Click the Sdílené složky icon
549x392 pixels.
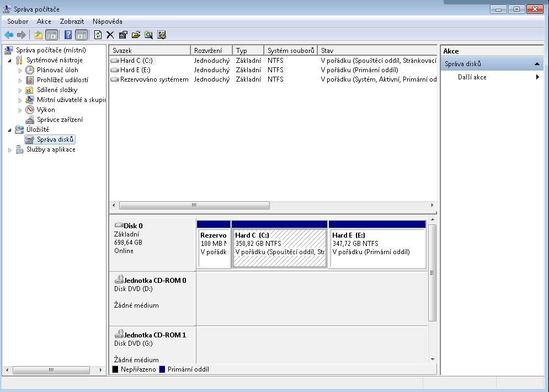point(30,90)
